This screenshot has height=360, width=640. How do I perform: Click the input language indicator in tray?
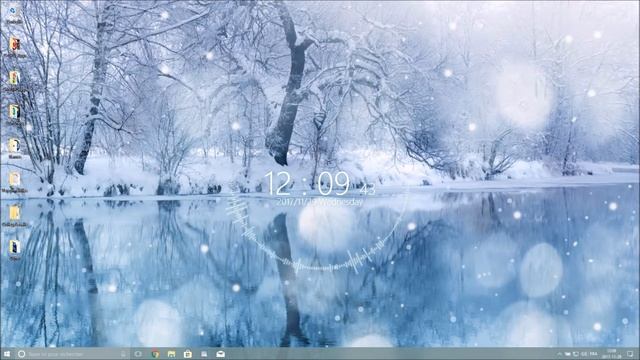[x=593, y=354]
